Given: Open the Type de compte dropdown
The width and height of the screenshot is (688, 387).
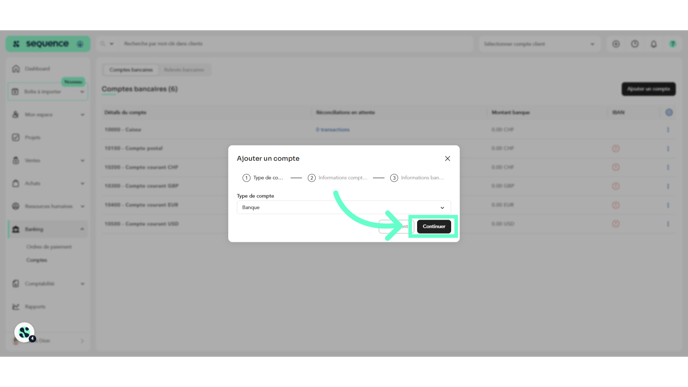Looking at the screenshot, I should [x=344, y=208].
